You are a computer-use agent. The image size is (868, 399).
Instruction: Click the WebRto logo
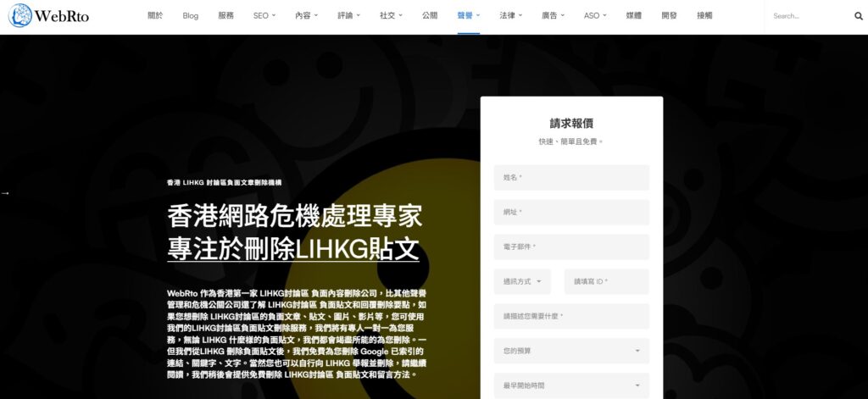[48, 15]
